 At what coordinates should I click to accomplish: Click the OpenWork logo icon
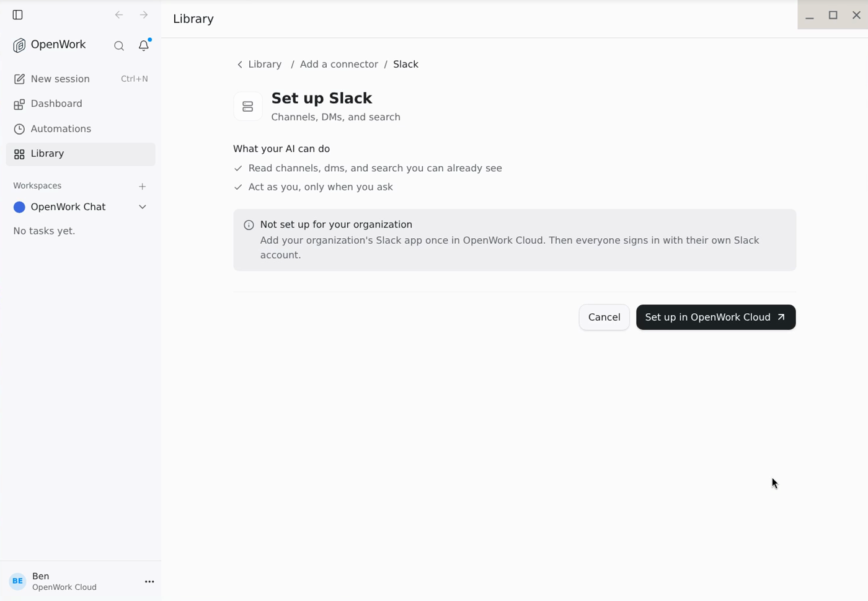tap(19, 45)
